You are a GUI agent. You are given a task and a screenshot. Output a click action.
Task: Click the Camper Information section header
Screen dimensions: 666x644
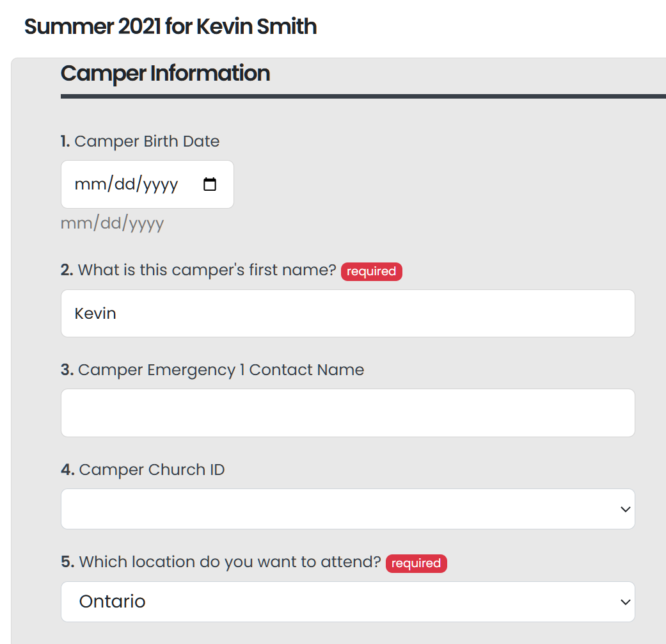(x=164, y=74)
